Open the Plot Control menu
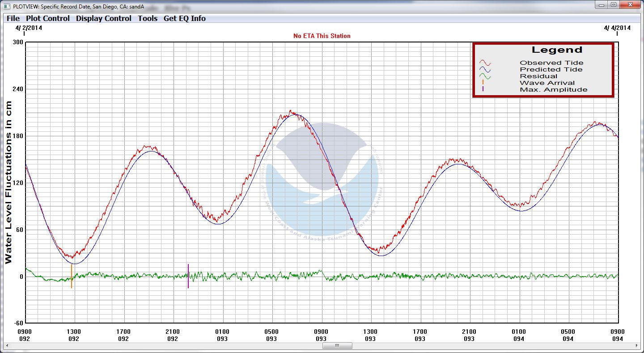 coord(48,18)
